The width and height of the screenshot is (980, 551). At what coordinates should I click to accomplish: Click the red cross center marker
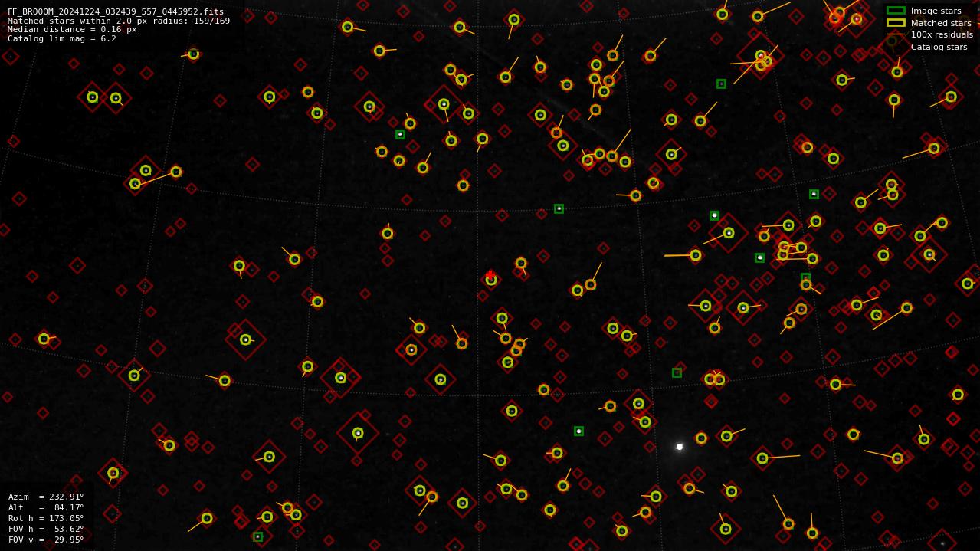pyautogui.click(x=490, y=274)
